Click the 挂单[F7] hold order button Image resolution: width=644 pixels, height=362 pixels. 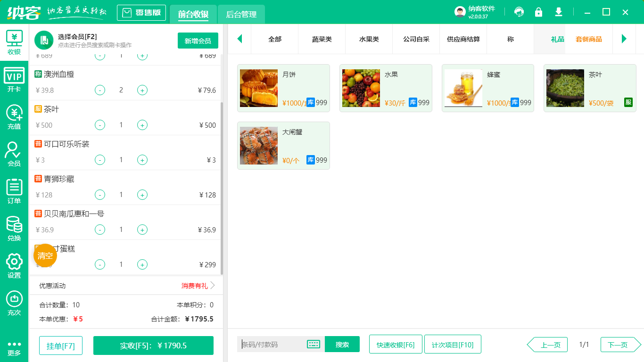(60, 345)
